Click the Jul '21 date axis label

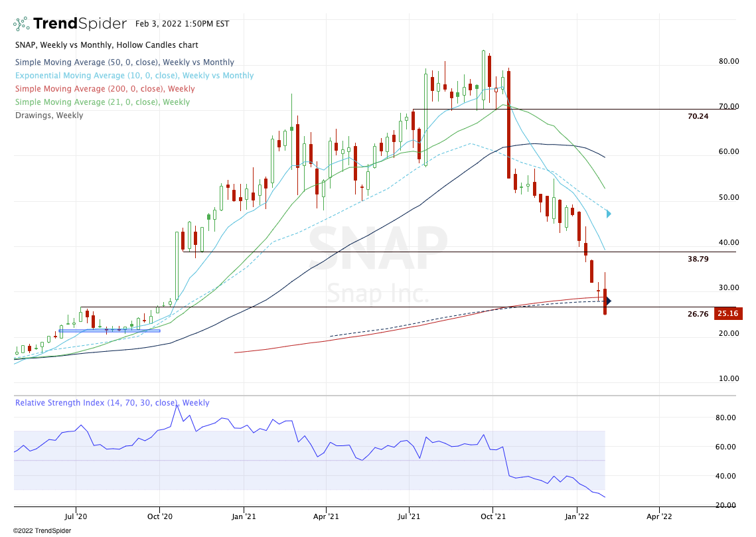point(409,516)
